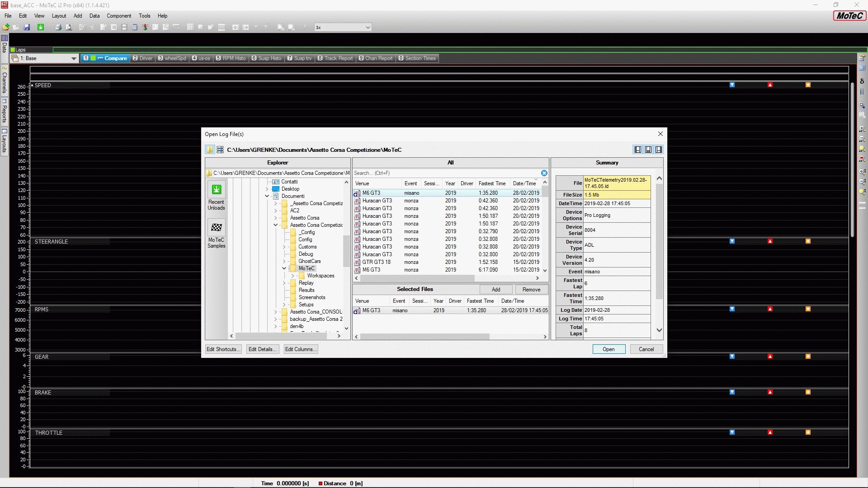The width and height of the screenshot is (868, 488).
Task: Click the Print icon in toolbar
Action: click(x=58, y=28)
